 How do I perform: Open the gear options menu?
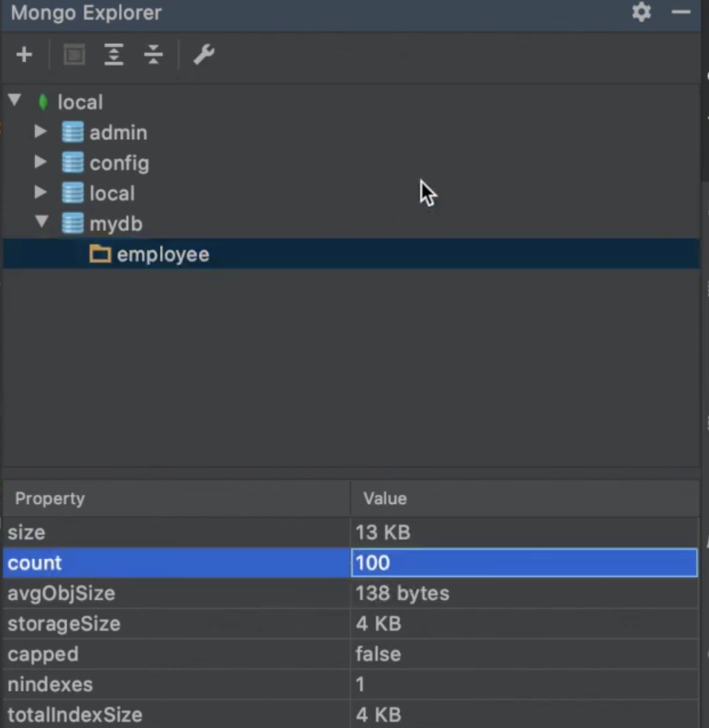click(x=641, y=13)
